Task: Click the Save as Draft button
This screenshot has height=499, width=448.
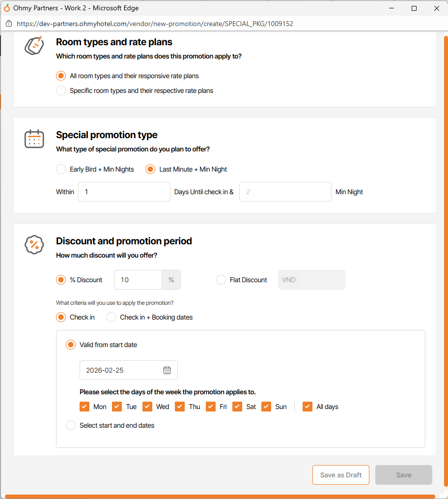Action: pos(341,475)
